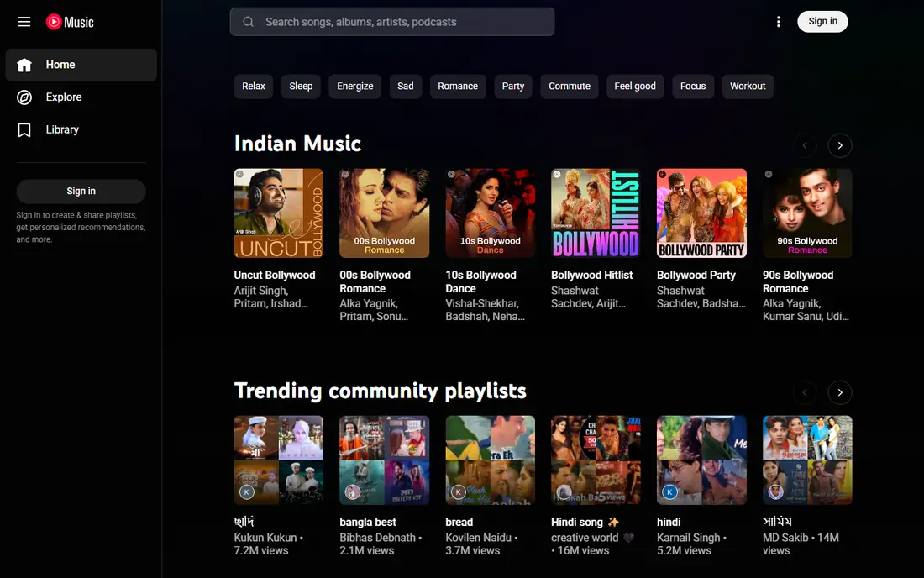This screenshot has height=578, width=924.
Task: Click the avatar on bangla best thumbnail
Action: pos(353,492)
